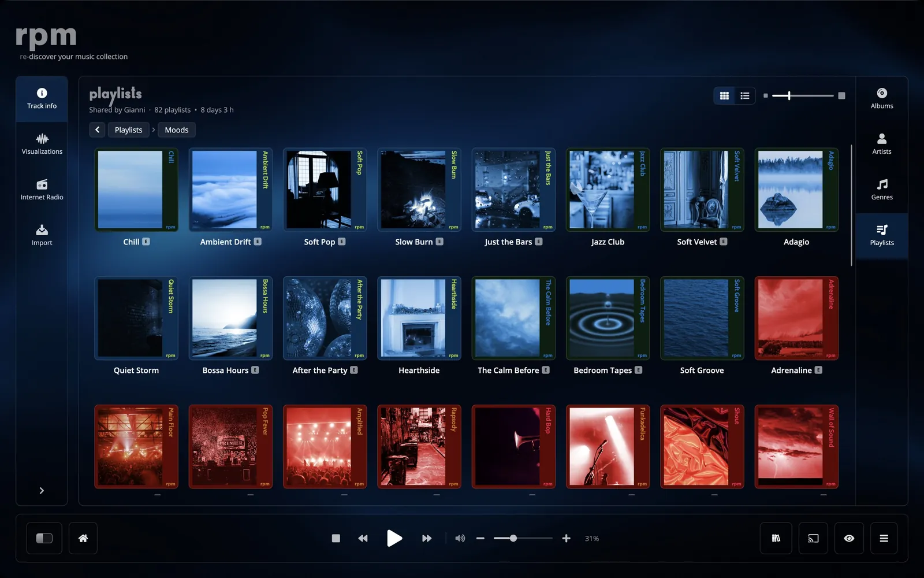Image resolution: width=924 pixels, height=578 pixels.
Task: Increase volume with the plus icon
Action: tap(567, 538)
